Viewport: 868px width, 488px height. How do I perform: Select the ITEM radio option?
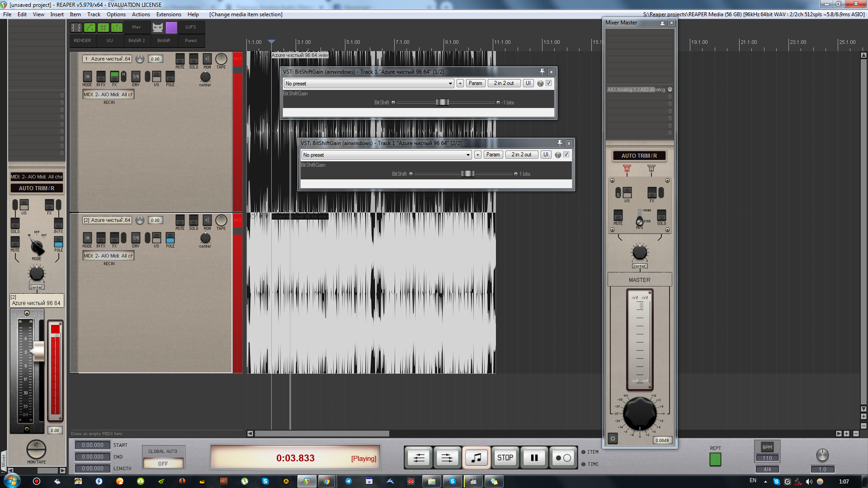(x=583, y=452)
